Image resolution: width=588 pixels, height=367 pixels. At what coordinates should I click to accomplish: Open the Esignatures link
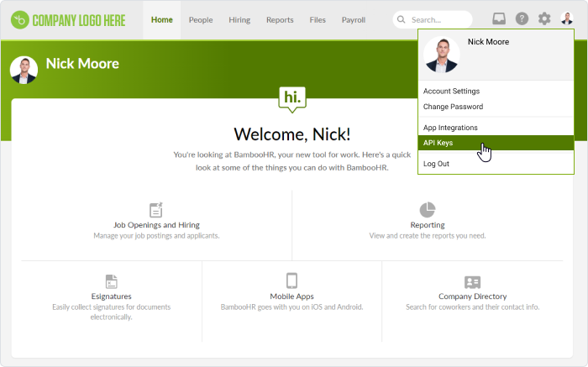[x=112, y=296]
